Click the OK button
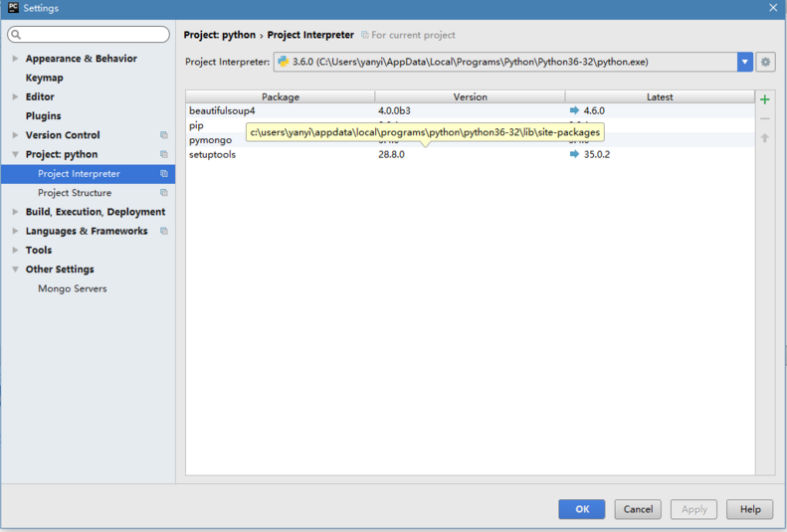This screenshot has height=532, width=787. point(582,509)
